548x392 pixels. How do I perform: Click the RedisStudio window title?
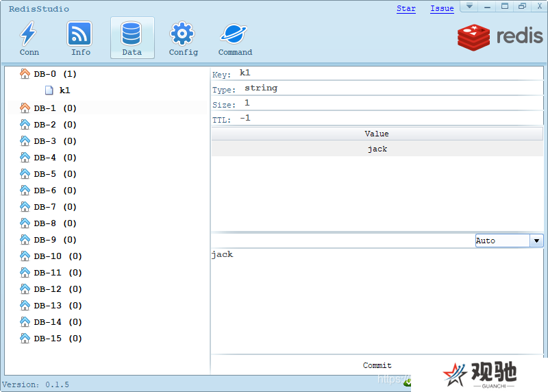point(39,9)
